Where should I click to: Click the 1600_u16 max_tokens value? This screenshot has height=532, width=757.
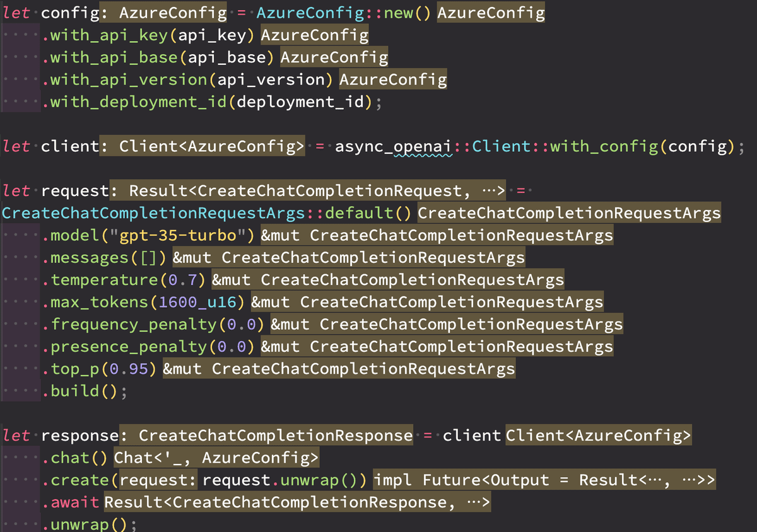point(197,301)
